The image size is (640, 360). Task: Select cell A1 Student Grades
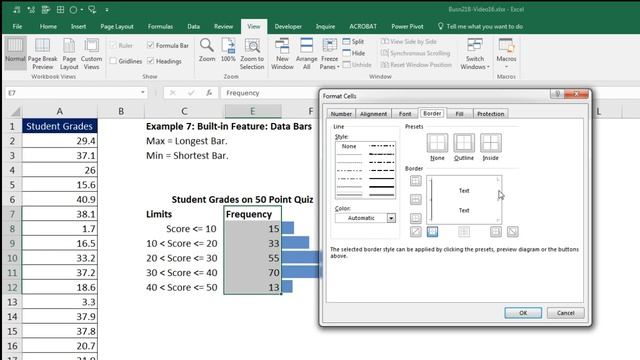60,126
